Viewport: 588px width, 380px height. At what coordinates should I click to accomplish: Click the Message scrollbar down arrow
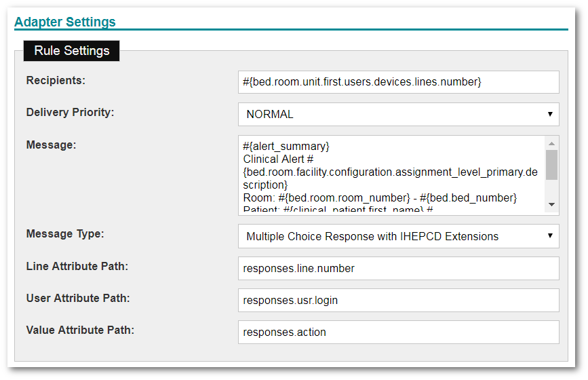coord(551,204)
